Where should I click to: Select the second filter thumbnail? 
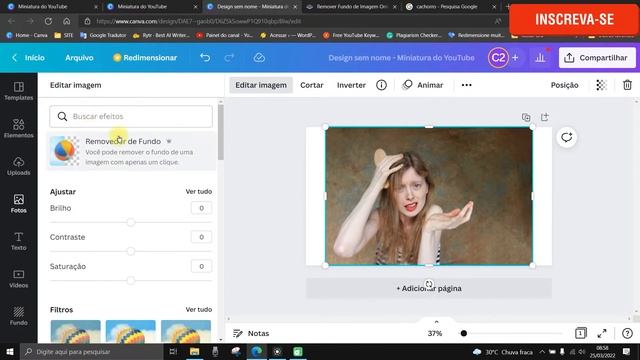pyautogui.click(x=131, y=331)
